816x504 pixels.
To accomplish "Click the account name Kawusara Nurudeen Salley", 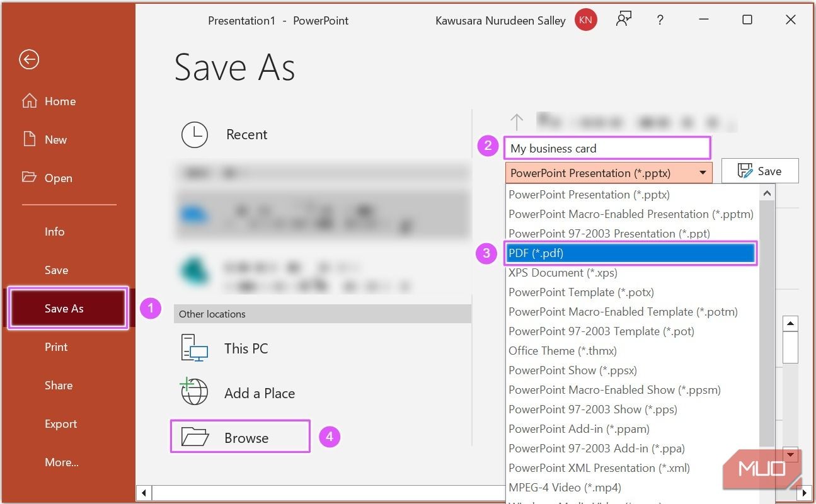I will (x=500, y=21).
